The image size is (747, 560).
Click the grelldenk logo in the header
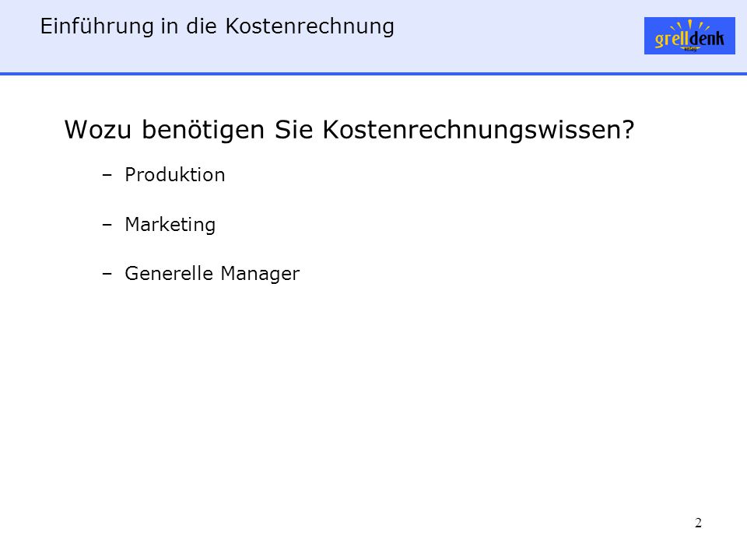coord(689,36)
